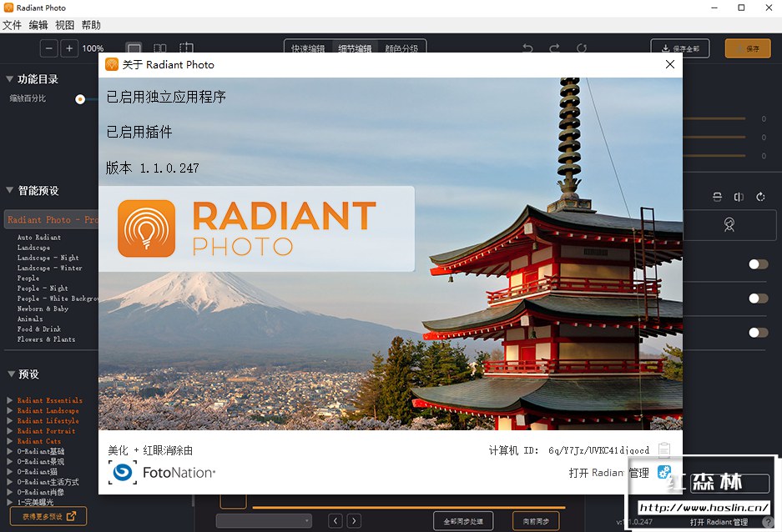Screen dimensions: 782x532
Task: Open the 编辑 menu
Action: point(38,25)
